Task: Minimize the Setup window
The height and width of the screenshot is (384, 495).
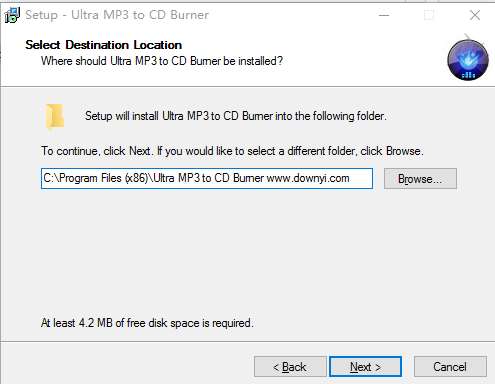Action: click(x=384, y=15)
